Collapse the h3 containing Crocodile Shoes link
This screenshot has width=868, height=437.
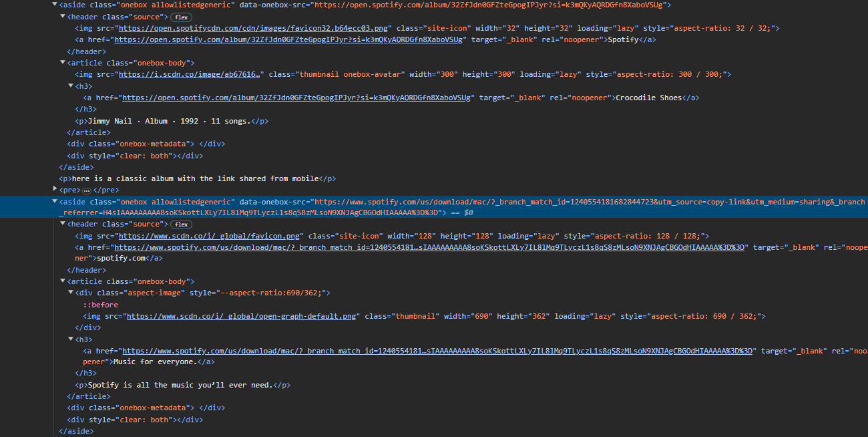tap(71, 86)
